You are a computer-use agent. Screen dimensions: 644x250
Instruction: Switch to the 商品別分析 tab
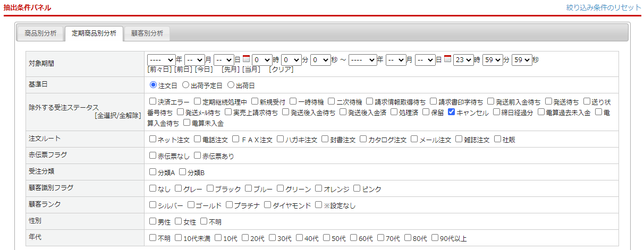(40, 33)
